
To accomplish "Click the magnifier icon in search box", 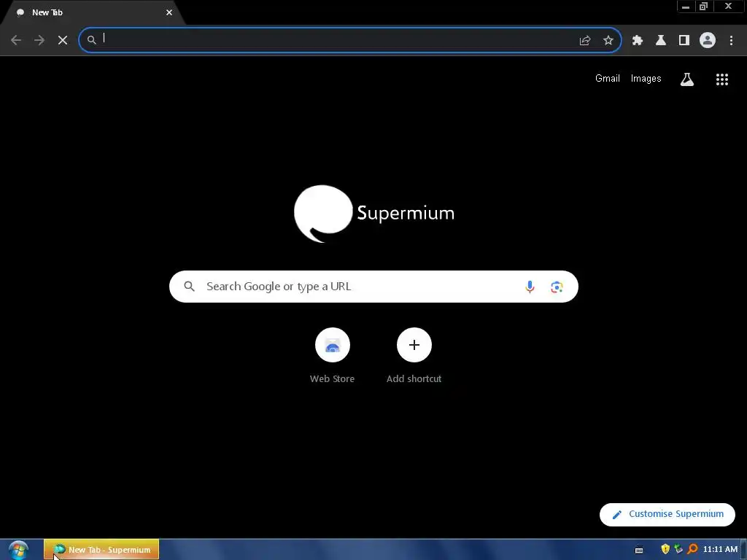I will click(x=189, y=286).
